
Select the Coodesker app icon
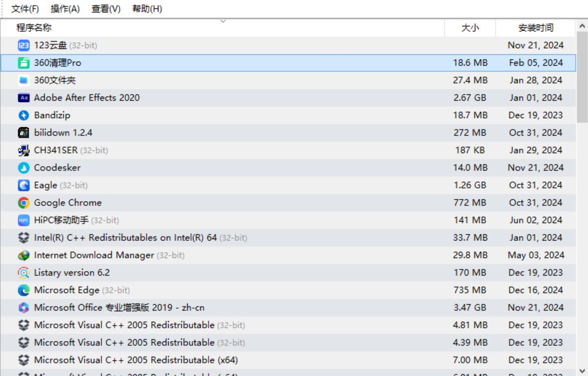[x=23, y=168]
